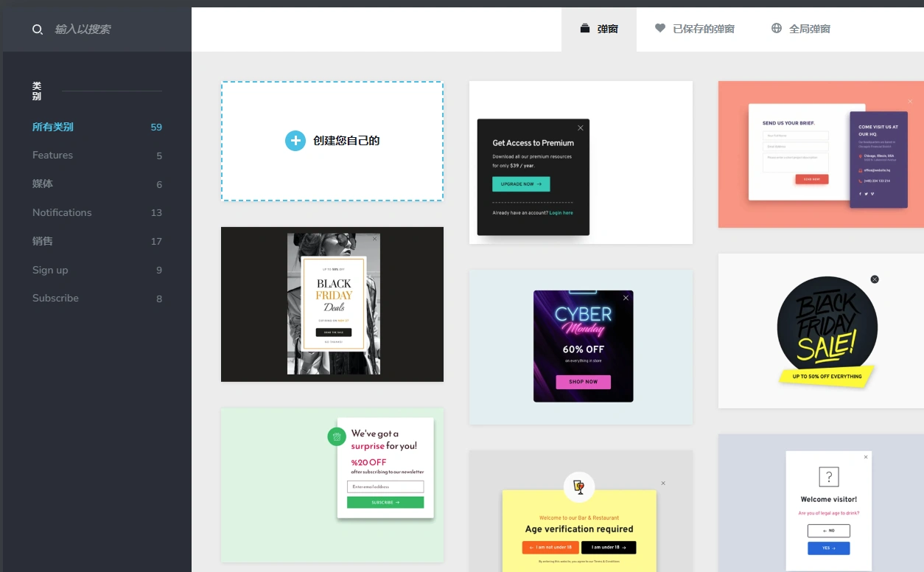Click the plus icon to create your own popup
This screenshot has height=572, width=924.
click(x=295, y=140)
